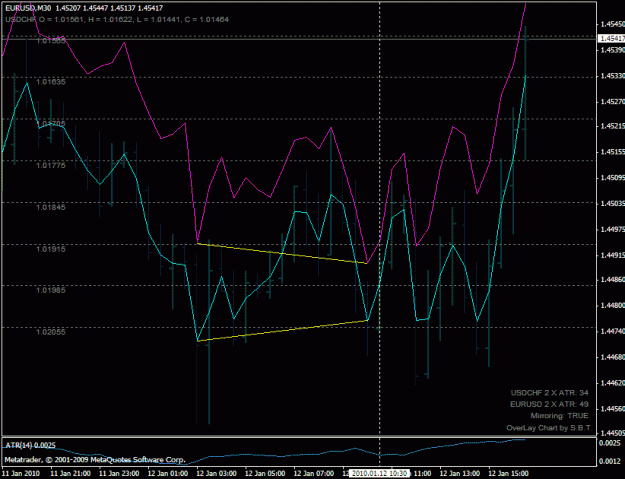
Task: Click the overlay price label 1.02055
Action: [x=51, y=332]
